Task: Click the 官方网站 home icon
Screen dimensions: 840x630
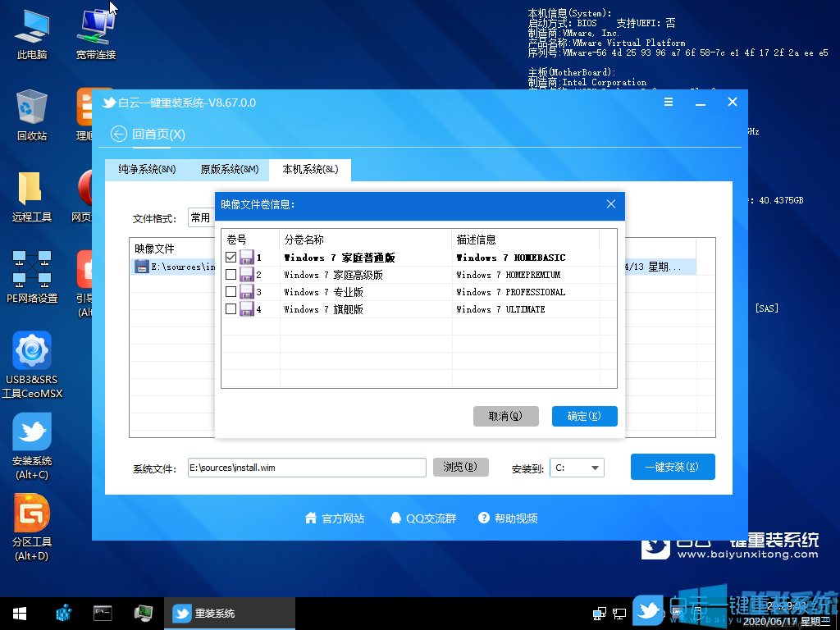Action: 310,518
